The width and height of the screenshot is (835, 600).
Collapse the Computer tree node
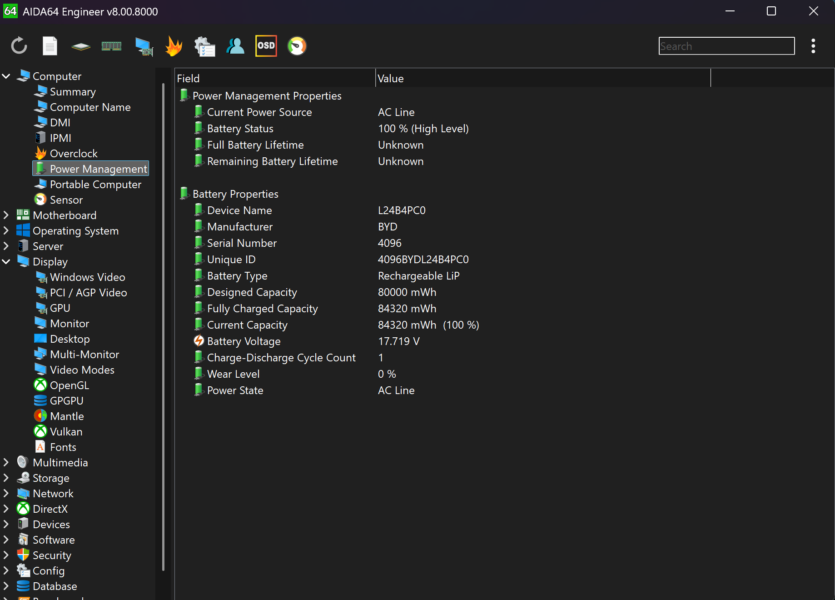click(6, 76)
